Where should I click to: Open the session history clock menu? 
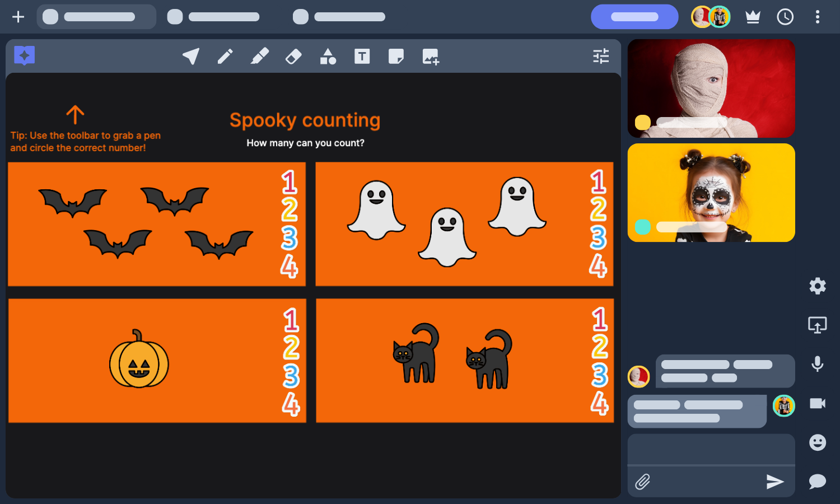coord(785,17)
